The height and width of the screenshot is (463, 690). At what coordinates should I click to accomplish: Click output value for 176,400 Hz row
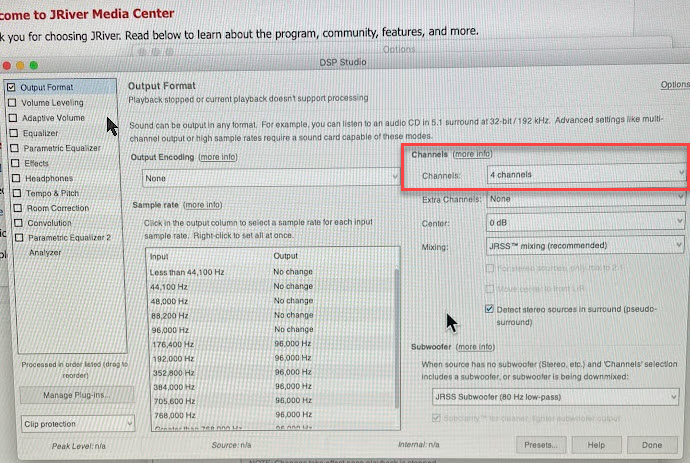[x=293, y=343]
